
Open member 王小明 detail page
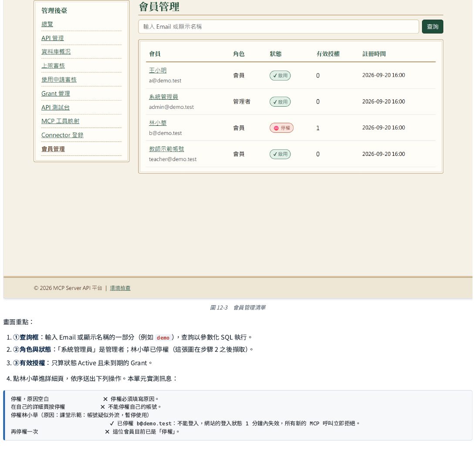tap(158, 71)
